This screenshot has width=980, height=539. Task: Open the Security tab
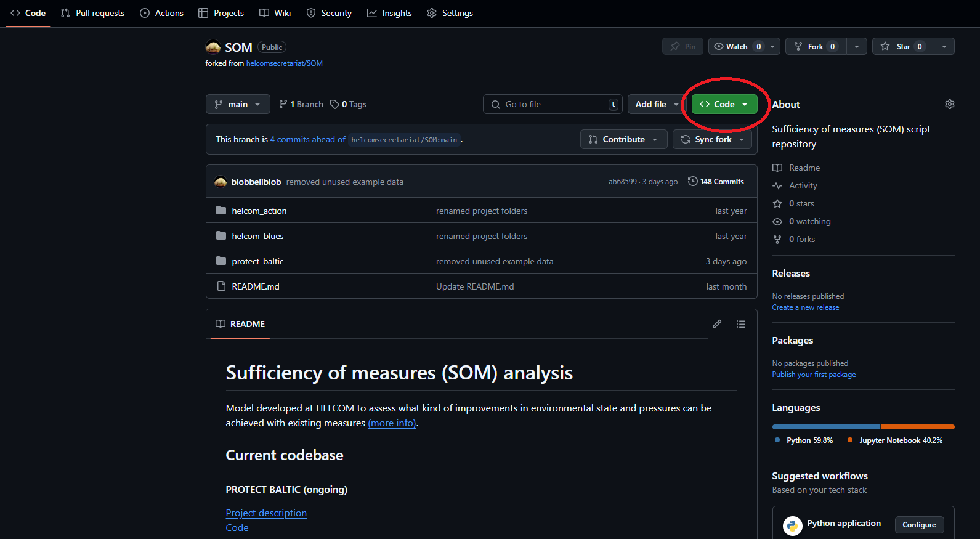[329, 13]
